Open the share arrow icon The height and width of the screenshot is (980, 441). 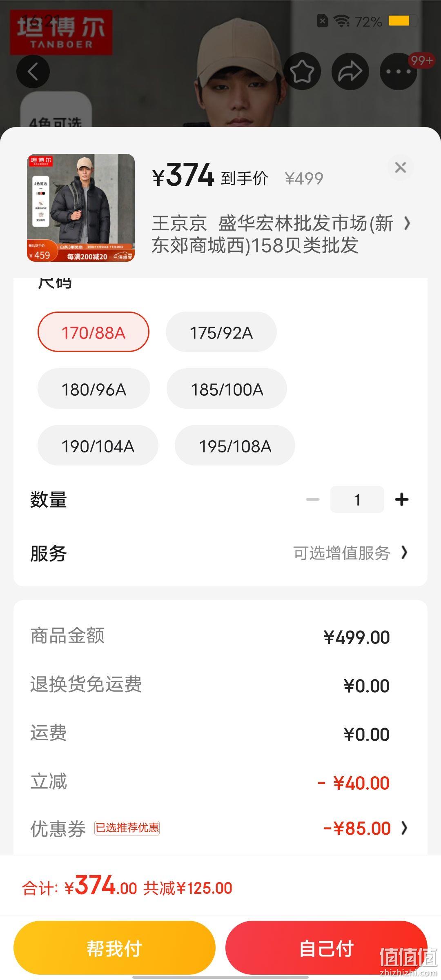pos(350,71)
